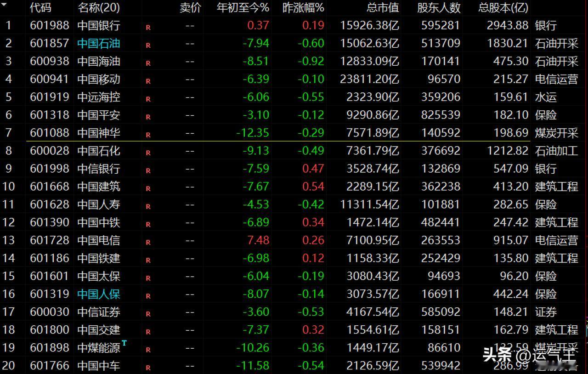Click the R marker in the 中煤能源 row
The width and height of the screenshot is (588, 374).
coord(148,350)
